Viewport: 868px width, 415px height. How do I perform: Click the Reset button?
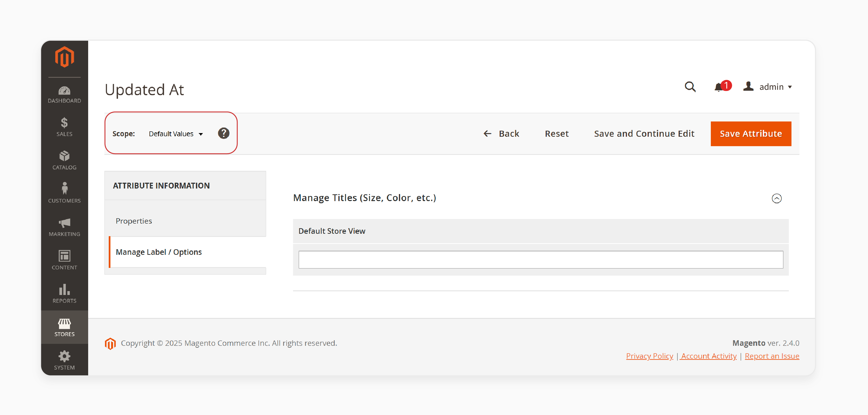point(557,134)
